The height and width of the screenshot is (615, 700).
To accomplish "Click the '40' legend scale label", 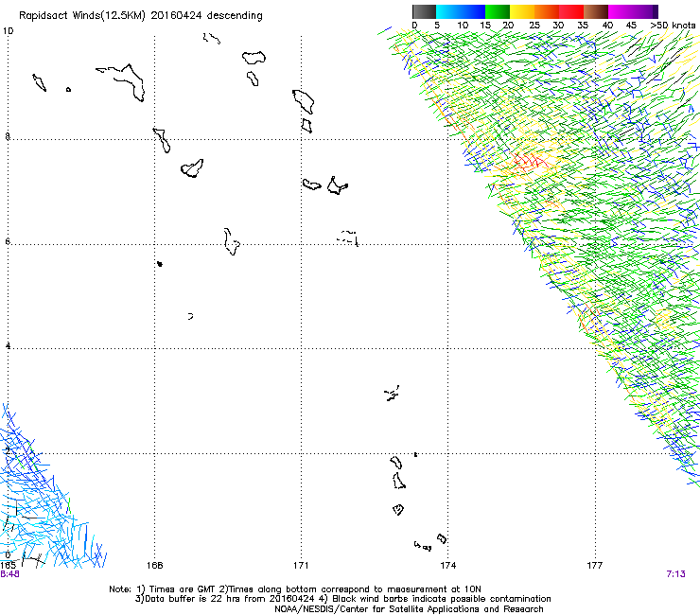I will [x=607, y=26].
